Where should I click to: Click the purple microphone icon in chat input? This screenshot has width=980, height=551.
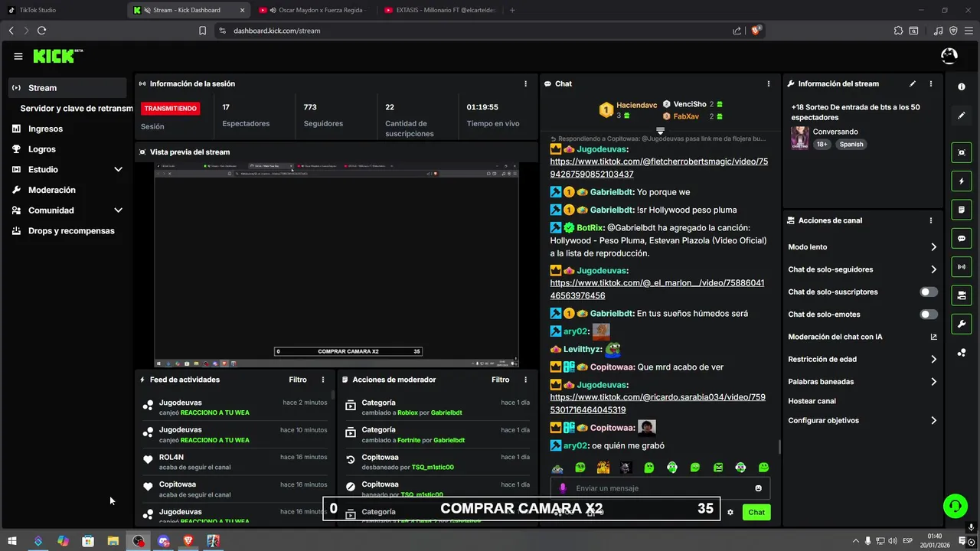(x=563, y=488)
